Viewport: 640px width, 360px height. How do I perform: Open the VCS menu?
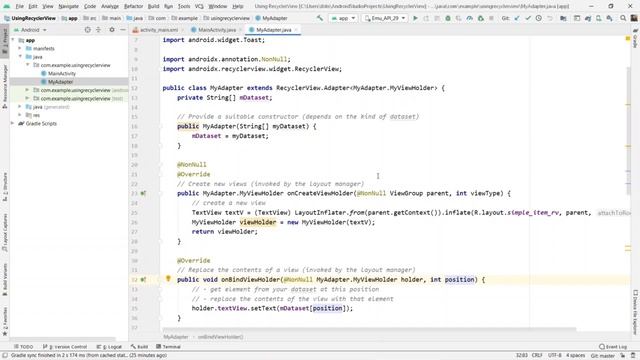point(199,6)
